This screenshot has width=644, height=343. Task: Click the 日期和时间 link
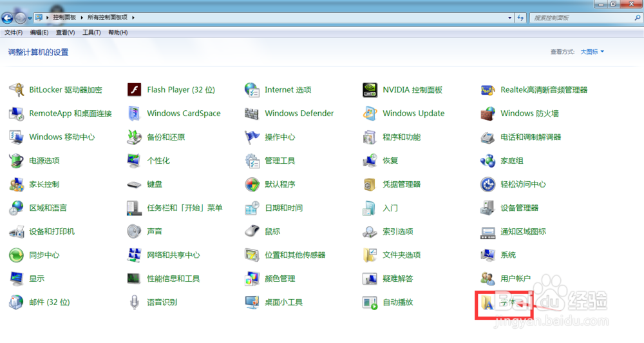pos(284,208)
